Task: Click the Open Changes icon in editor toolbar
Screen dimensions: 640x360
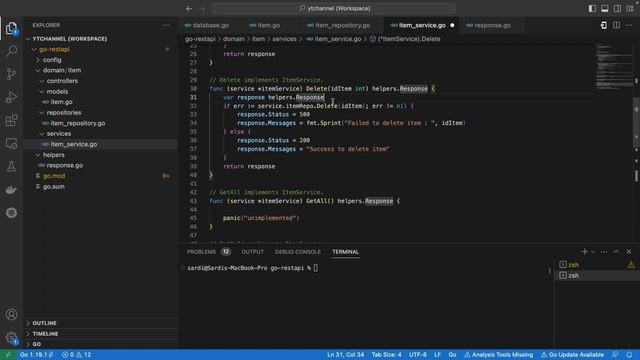Action: (604, 25)
